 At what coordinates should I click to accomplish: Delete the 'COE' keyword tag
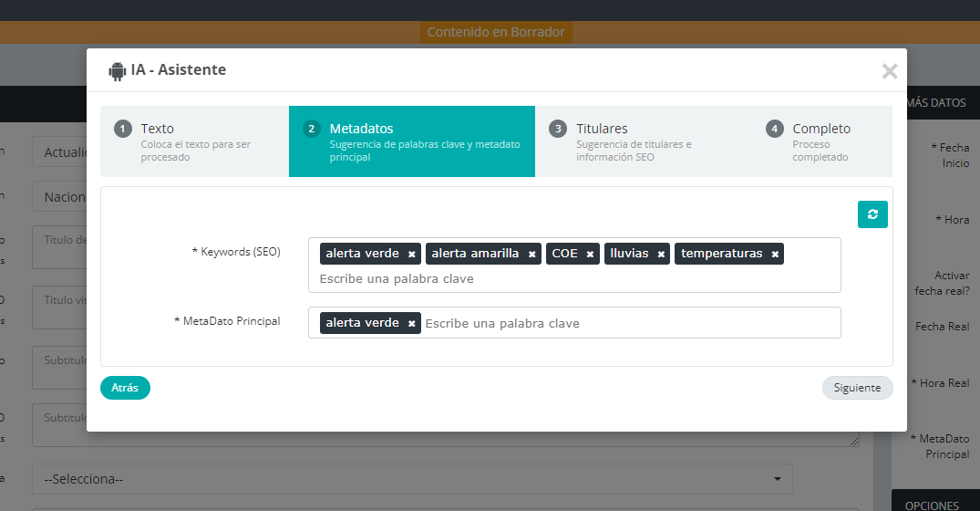pyautogui.click(x=590, y=255)
